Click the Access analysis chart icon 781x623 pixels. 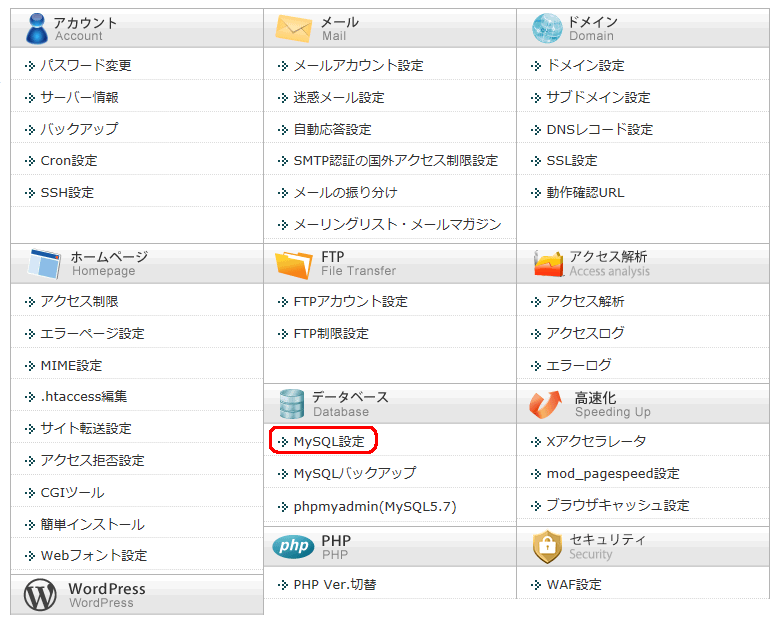point(548,263)
